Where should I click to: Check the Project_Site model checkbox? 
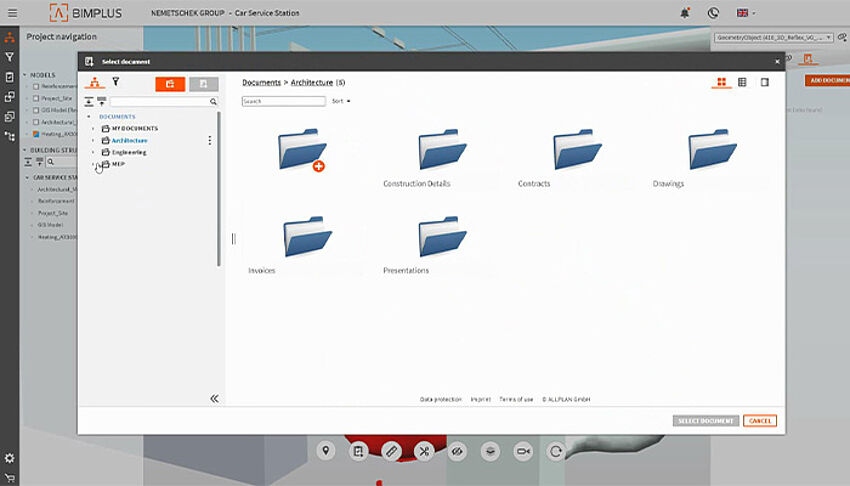(x=36, y=98)
